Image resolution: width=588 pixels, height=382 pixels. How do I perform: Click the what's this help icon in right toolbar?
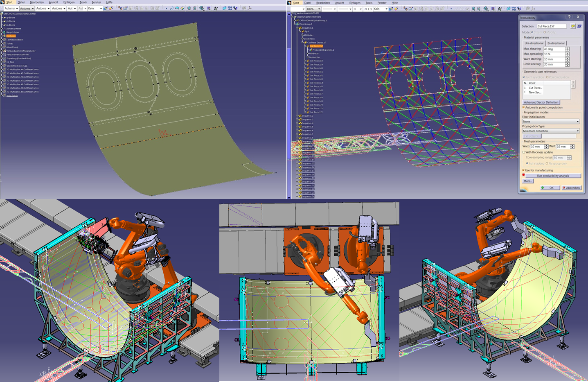point(519,9)
